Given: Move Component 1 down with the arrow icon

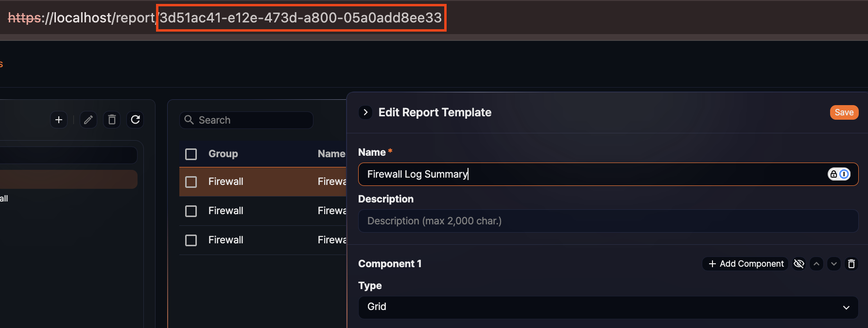Looking at the screenshot, I should point(834,263).
